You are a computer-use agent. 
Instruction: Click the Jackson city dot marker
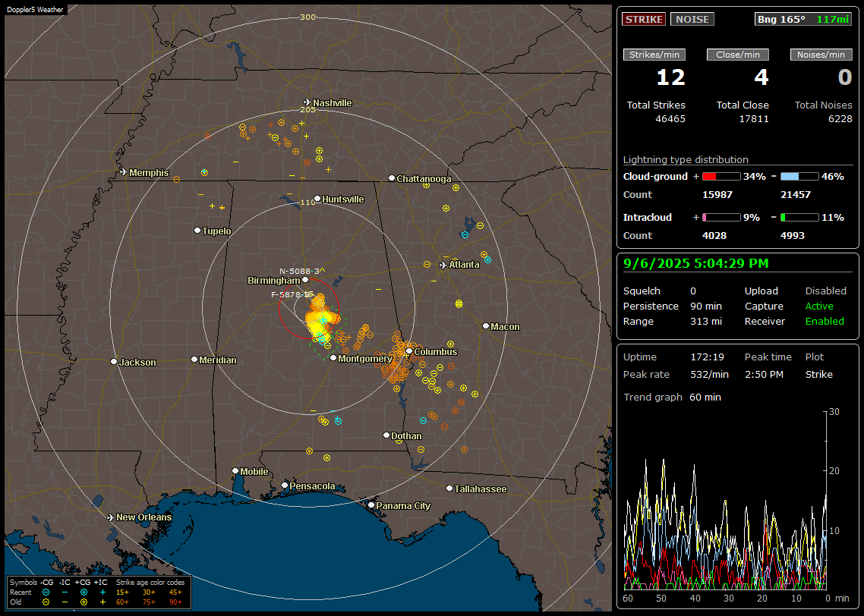(x=114, y=362)
